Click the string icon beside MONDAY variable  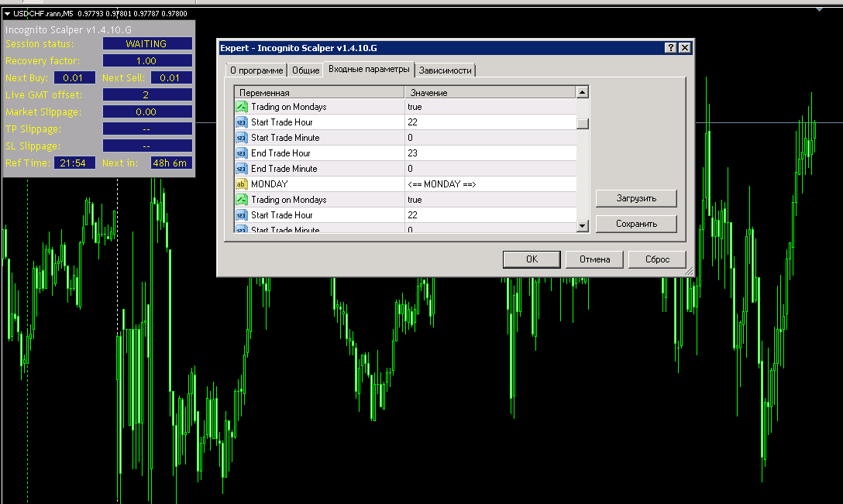(242, 184)
